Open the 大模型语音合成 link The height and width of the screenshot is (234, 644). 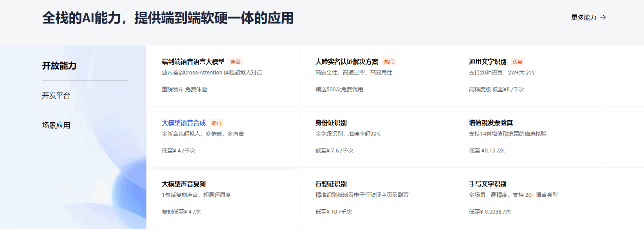(184, 123)
